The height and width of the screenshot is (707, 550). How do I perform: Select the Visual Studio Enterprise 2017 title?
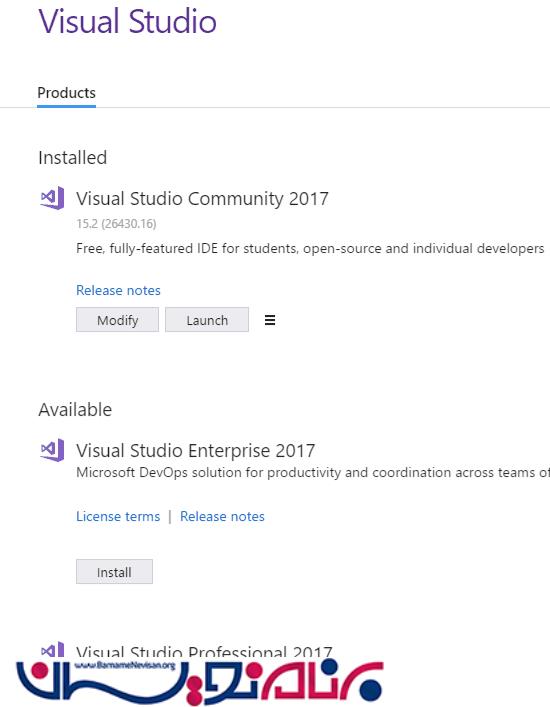(196, 450)
